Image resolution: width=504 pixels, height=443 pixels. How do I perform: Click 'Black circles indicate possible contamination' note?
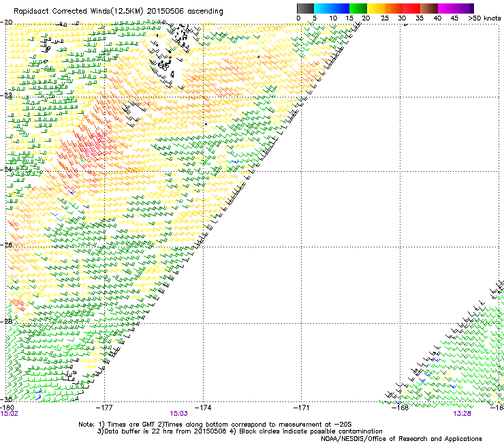(x=311, y=431)
